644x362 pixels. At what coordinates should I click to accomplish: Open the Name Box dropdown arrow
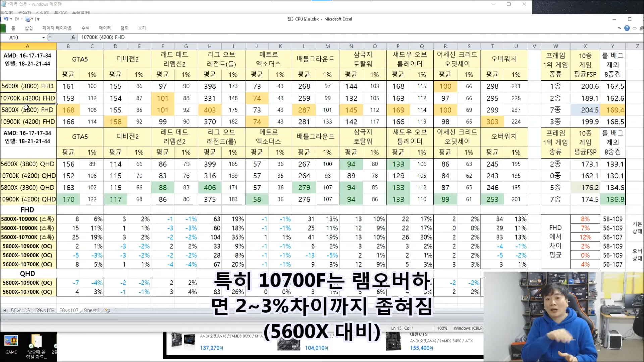(43, 37)
